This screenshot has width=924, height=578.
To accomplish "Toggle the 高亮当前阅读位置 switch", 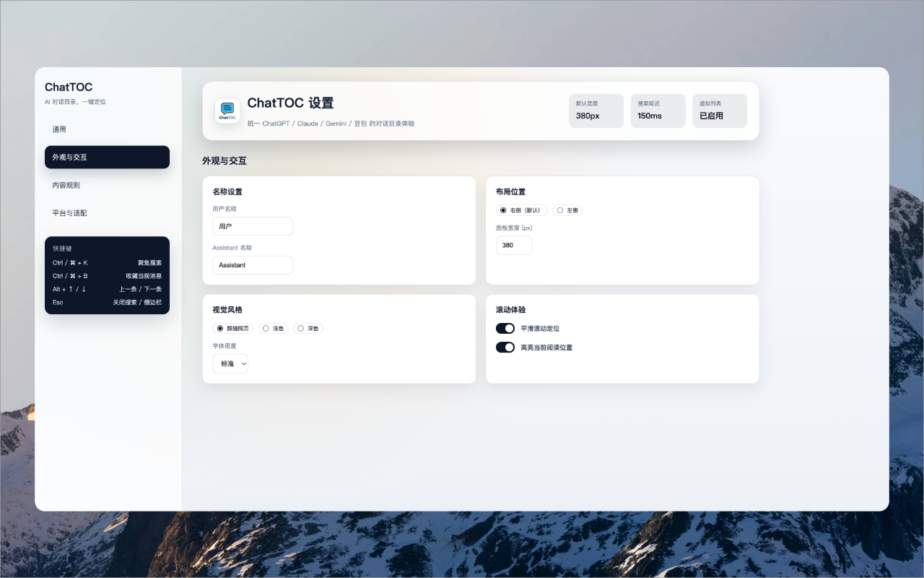I will click(x=505, y=348).
